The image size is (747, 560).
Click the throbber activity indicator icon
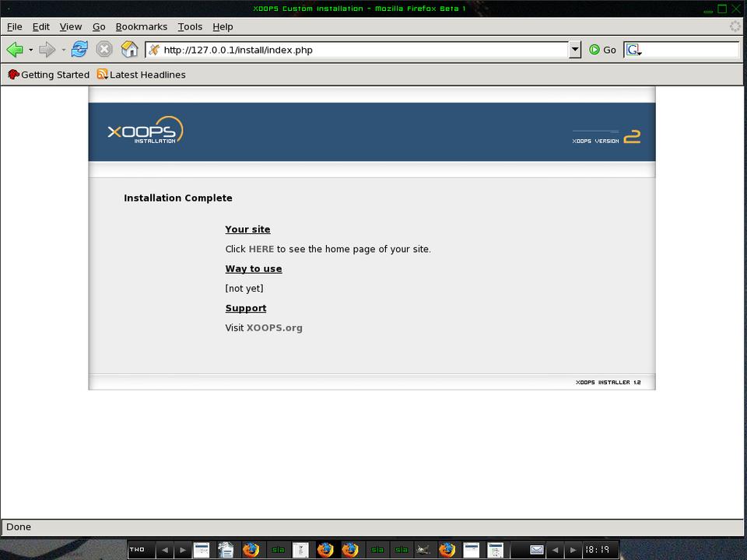pos(735,26)
